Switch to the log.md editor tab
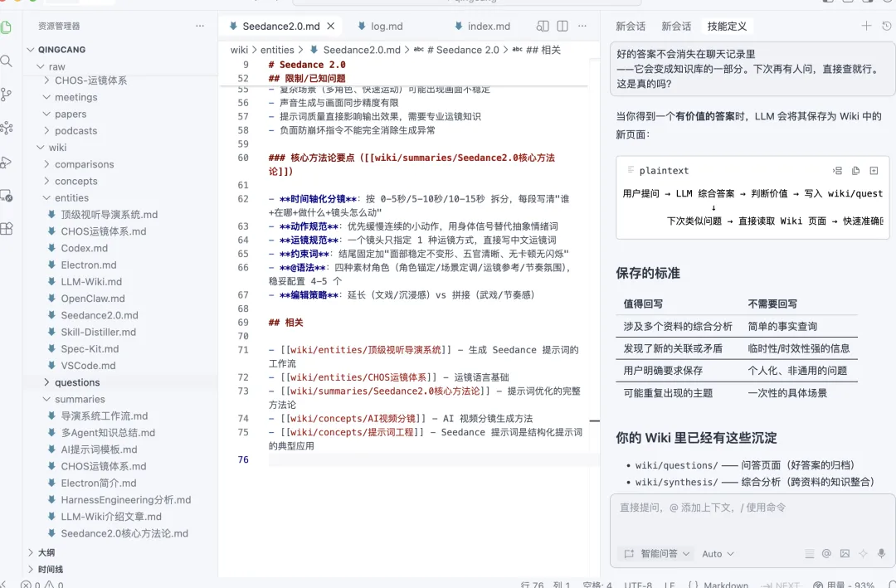Image resolution: width=896 pixels, height=588 pixels. coord(380,27)
